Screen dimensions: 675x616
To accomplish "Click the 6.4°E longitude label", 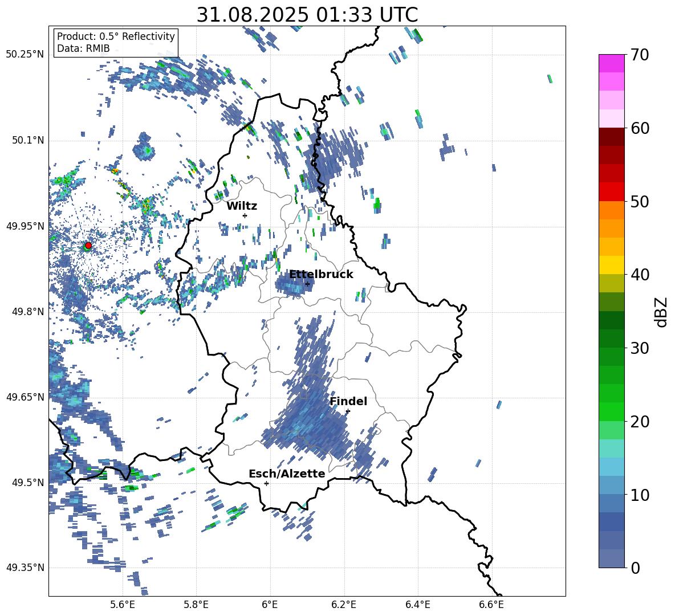I will pos(417,605).
